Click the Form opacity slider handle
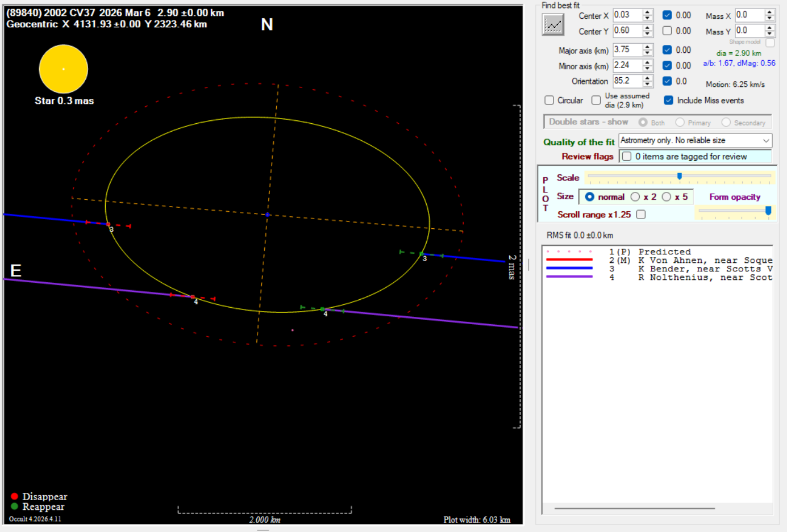 pos(768,211)
